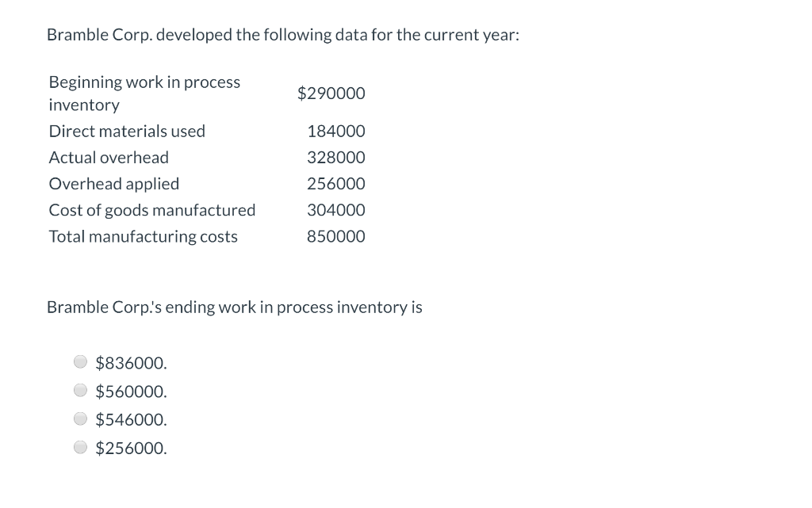Click the Cost of goods manufactured label
812x508 pixels.
(x=151, y=209)
